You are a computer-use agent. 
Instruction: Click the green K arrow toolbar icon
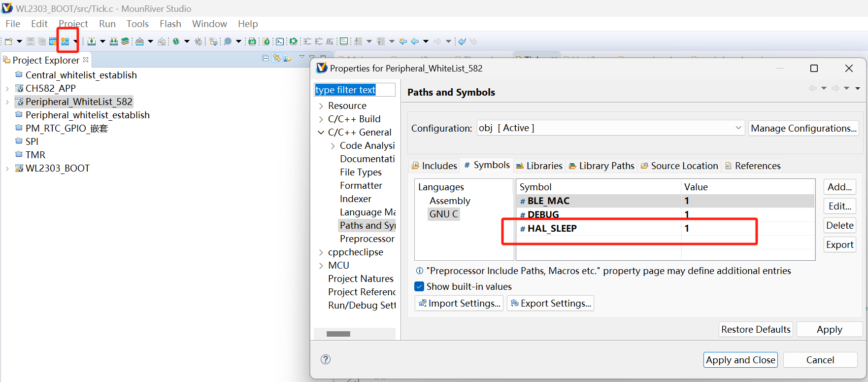pos(293,41)
